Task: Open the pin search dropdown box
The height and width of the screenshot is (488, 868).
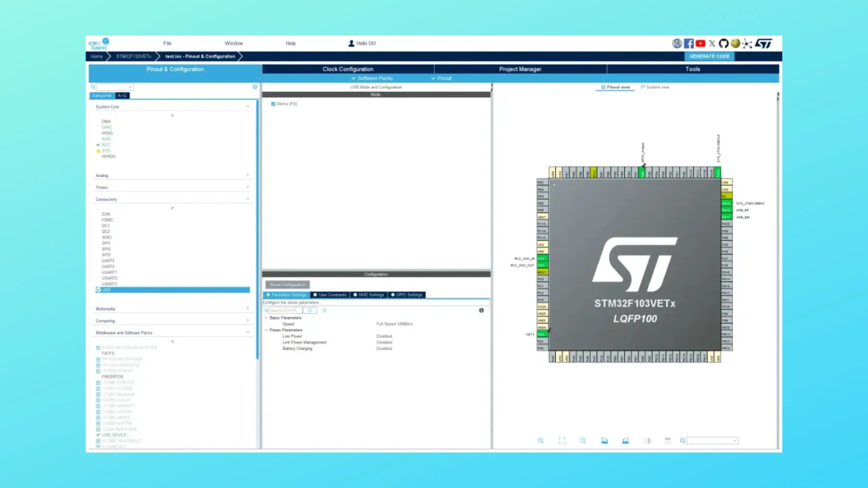Action: point(712,441)
